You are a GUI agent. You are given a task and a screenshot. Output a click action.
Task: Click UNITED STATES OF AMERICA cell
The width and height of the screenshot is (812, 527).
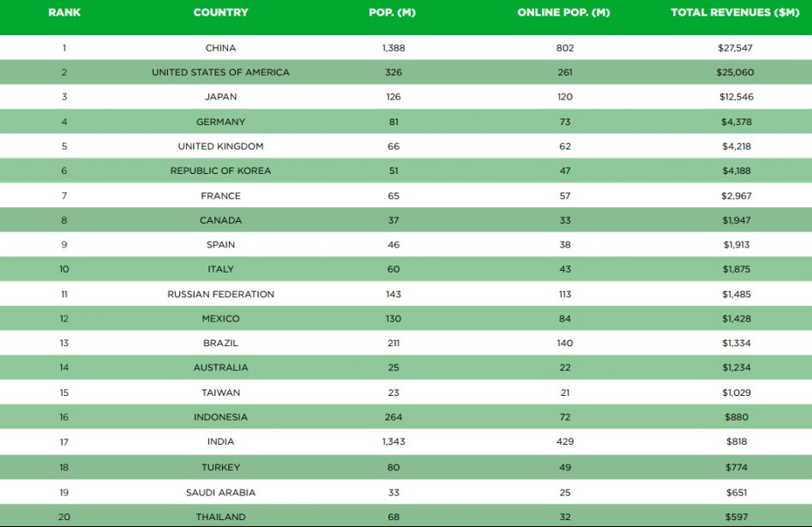220,73
